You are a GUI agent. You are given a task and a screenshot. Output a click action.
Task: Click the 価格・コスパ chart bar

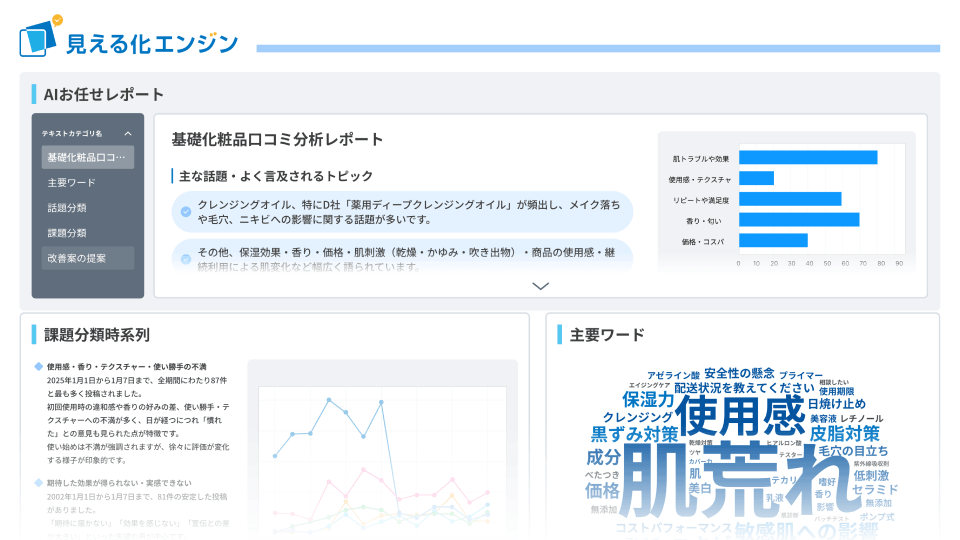click(x=773, y=240)
